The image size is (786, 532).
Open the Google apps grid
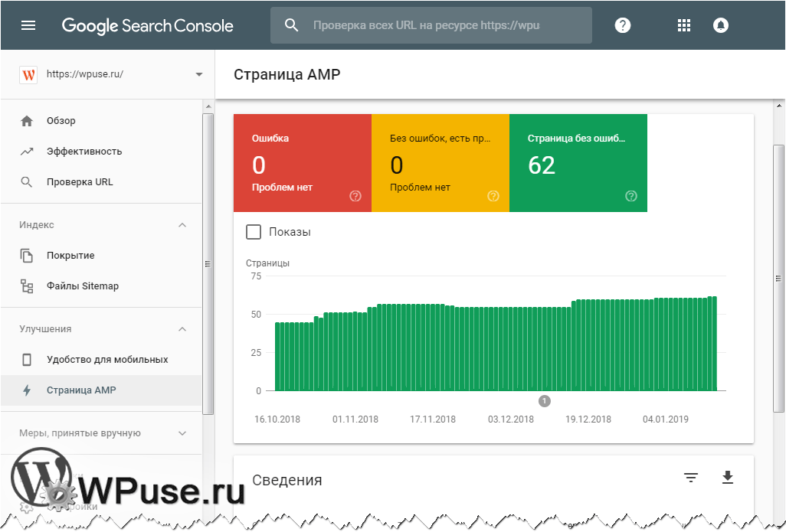[684, 25]
